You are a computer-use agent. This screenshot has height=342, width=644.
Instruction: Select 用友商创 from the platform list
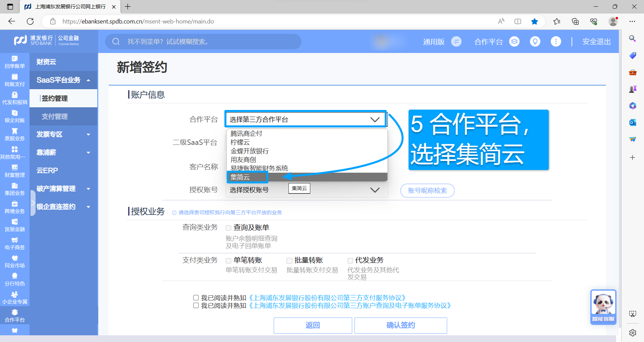pyautogui.click(x=307, y=160)
